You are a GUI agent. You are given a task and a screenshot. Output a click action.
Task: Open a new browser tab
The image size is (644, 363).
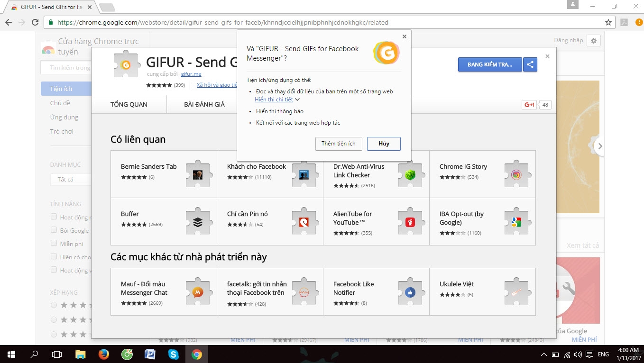click(x=107, y=7)
